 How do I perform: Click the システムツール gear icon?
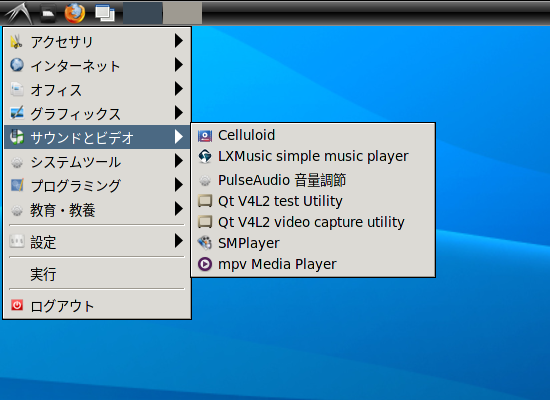tap(17, 162)
